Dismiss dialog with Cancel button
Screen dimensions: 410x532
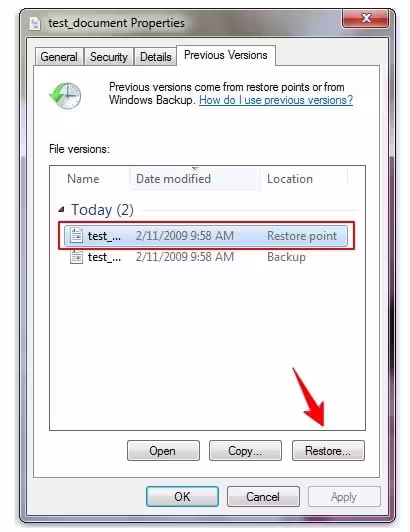(x=263, y=497)
